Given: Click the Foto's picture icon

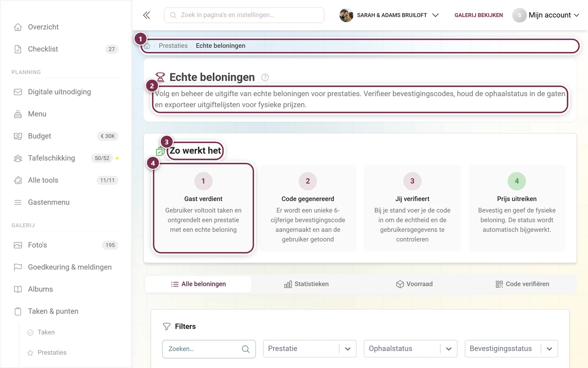Looking at the screenshot, I should (x=18, y=245).
